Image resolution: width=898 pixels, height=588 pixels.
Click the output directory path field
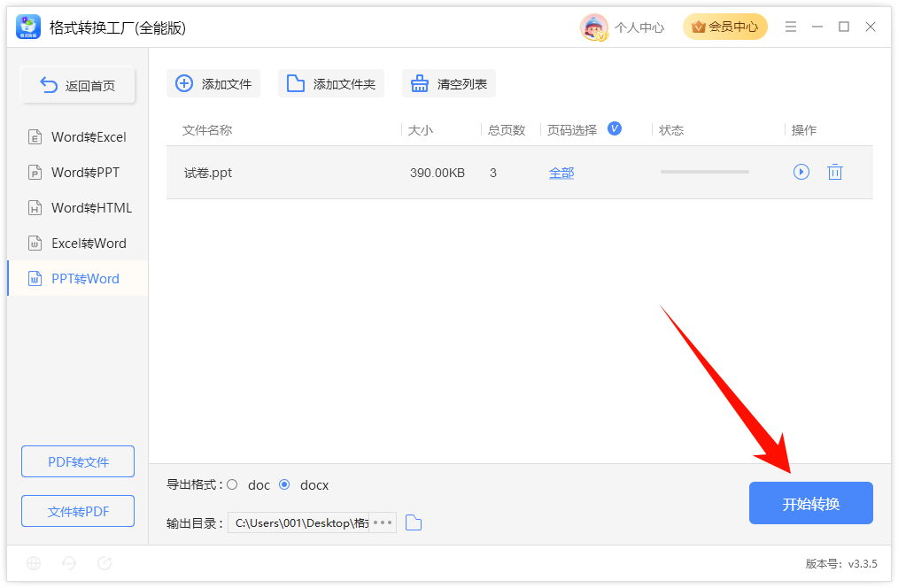coord(299,522)
